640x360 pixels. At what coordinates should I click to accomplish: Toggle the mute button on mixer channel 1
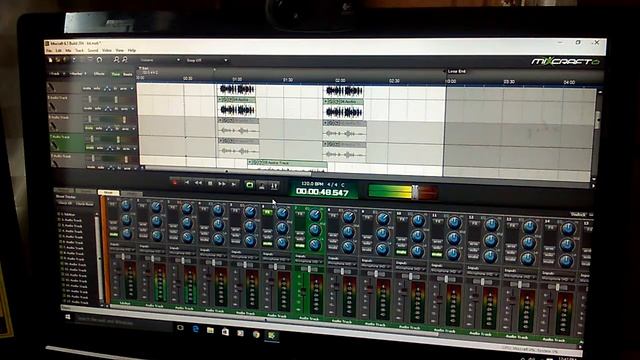tap(113, 235)
